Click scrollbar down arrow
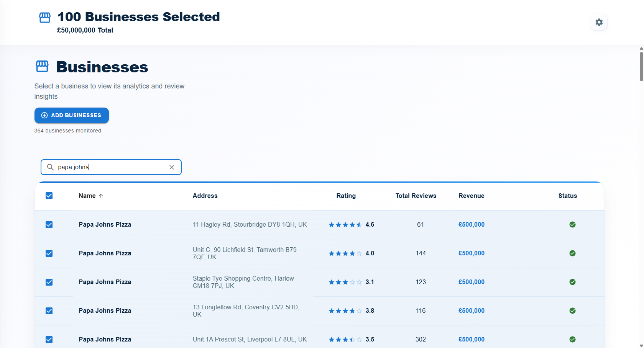644x348 pixels. click(x=641, y=346)
